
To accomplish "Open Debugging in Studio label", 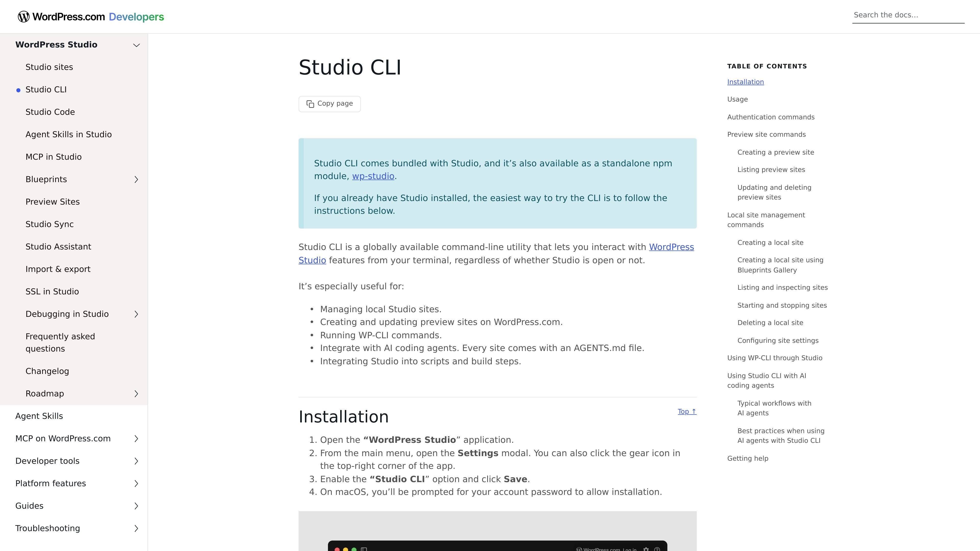I will click(67, 314).
